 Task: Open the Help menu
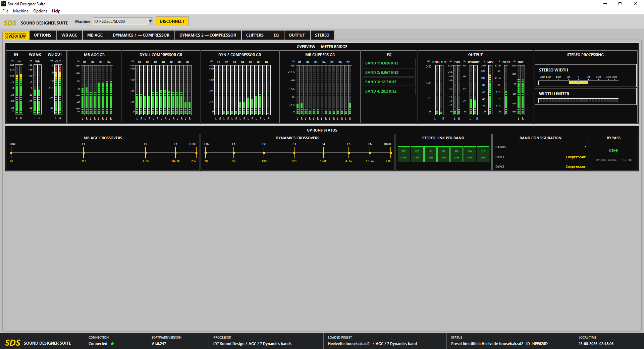(56, 11)
